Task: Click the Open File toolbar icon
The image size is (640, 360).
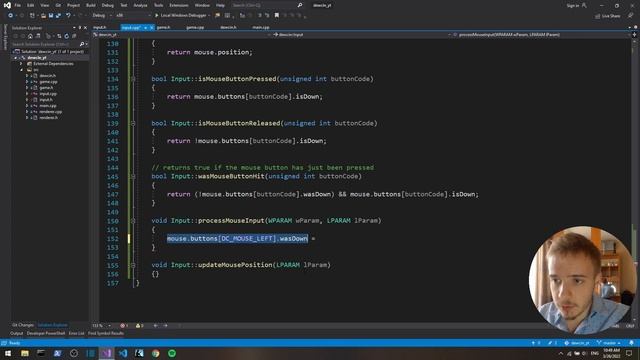Action: 43,16
